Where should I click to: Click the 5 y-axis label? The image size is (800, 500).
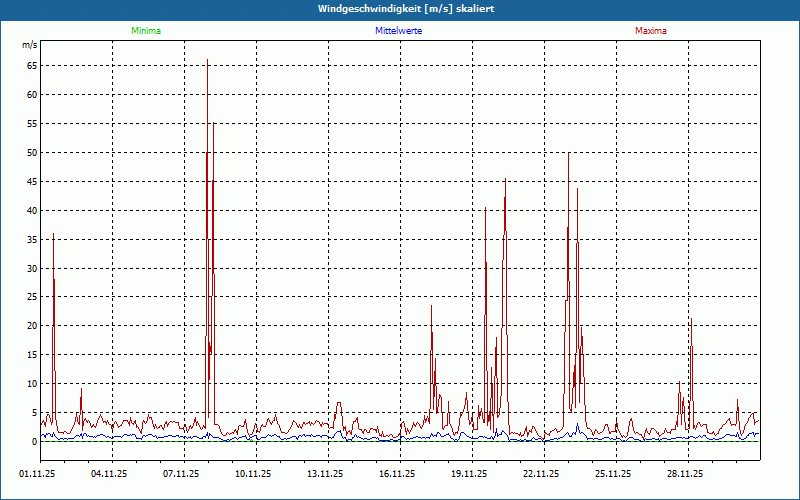[35, 413]
